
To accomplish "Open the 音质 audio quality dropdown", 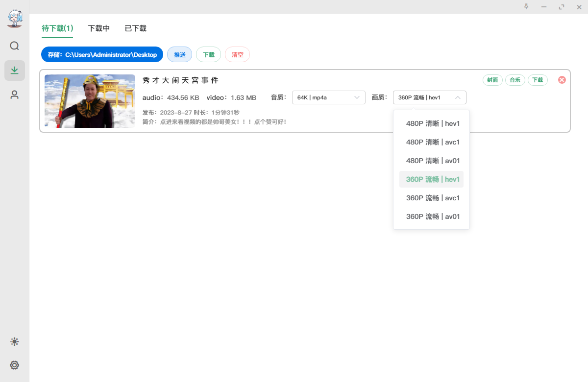I will click(328, 97).
